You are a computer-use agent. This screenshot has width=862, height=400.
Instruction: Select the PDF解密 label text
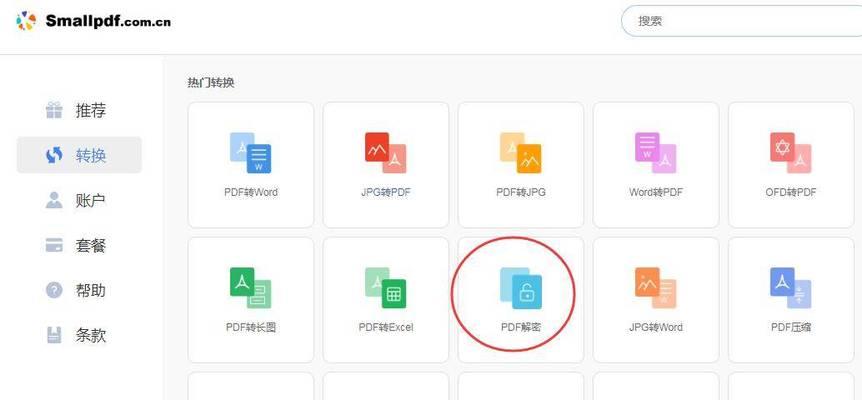(x=521, y=327)
